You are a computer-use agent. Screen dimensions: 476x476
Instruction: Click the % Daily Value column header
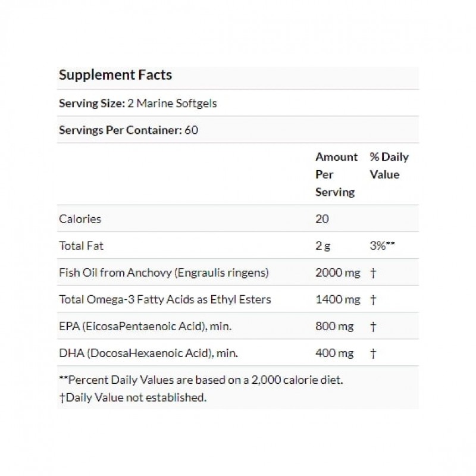389,165
